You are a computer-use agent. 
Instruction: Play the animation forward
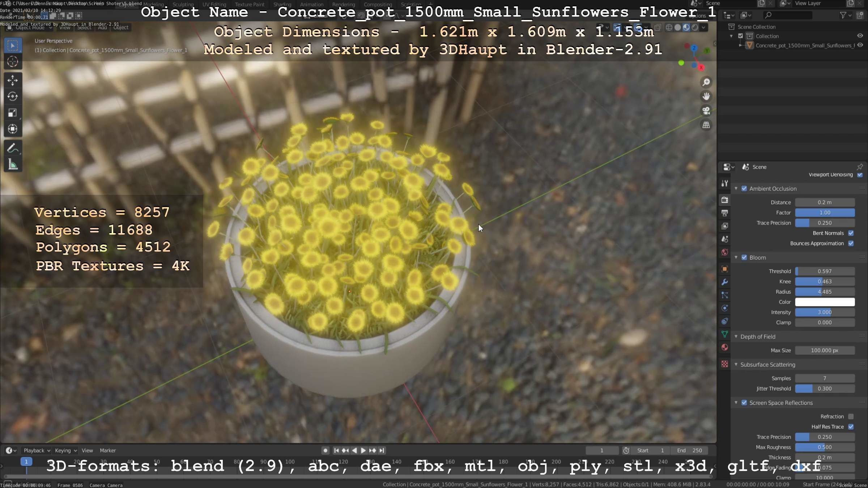point(363,450)
